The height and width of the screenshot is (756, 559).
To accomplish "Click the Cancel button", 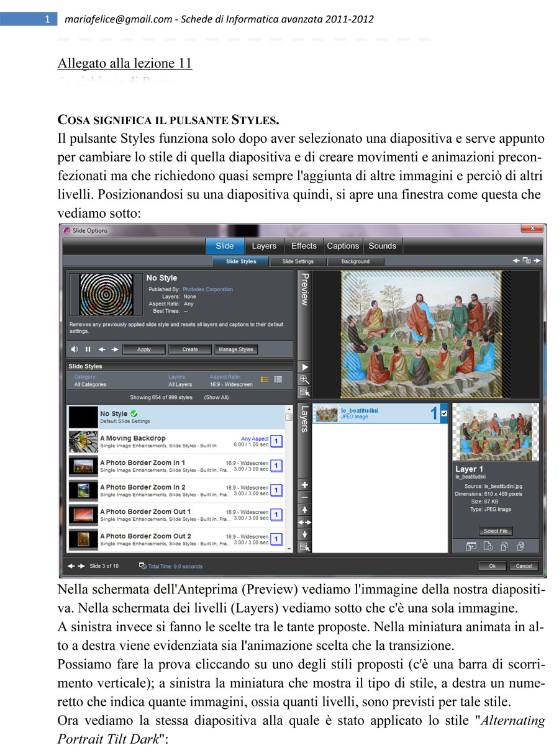I will tap(524, 566).
